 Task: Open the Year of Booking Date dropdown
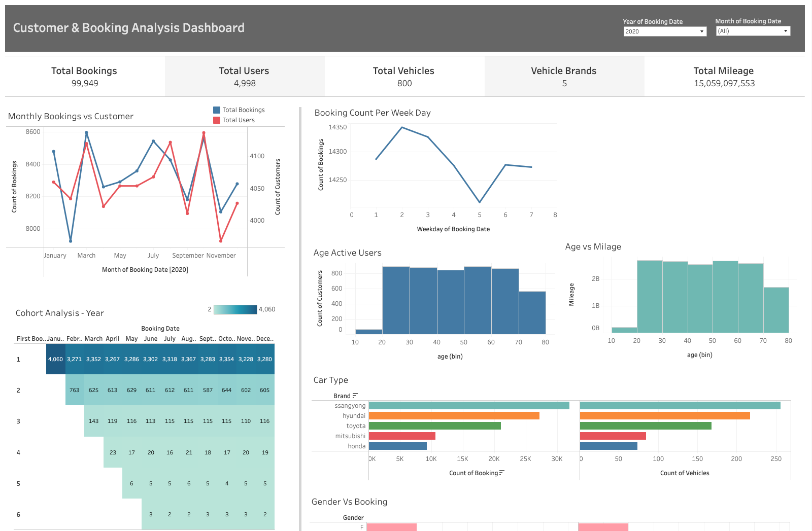tap(665, 31)
